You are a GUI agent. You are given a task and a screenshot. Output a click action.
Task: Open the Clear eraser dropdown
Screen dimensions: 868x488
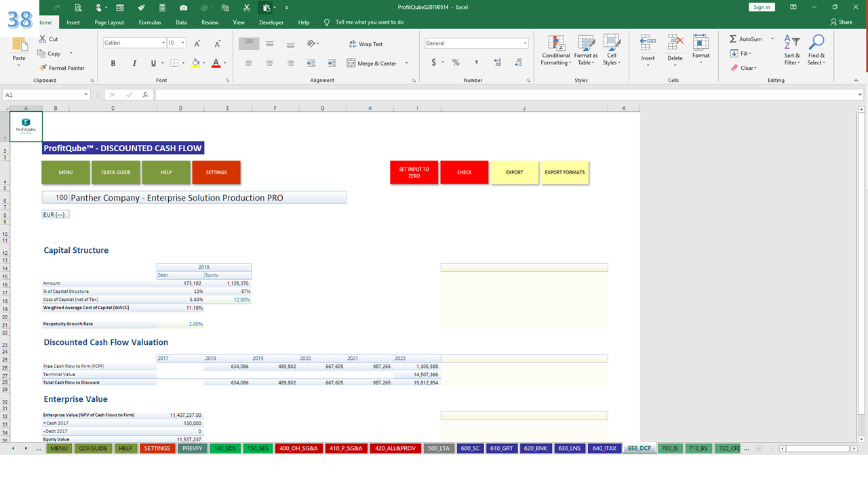(743, 68)
